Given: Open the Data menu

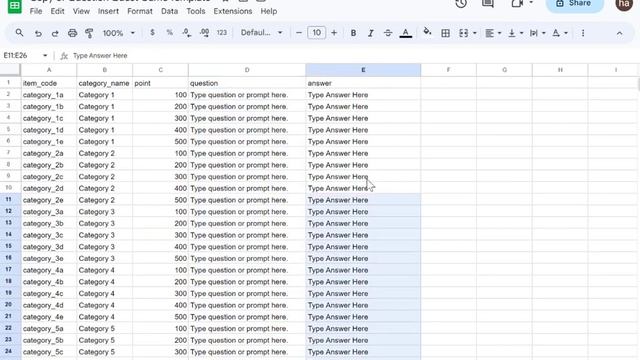Looking at the screenshot, I should pos(169,11).
